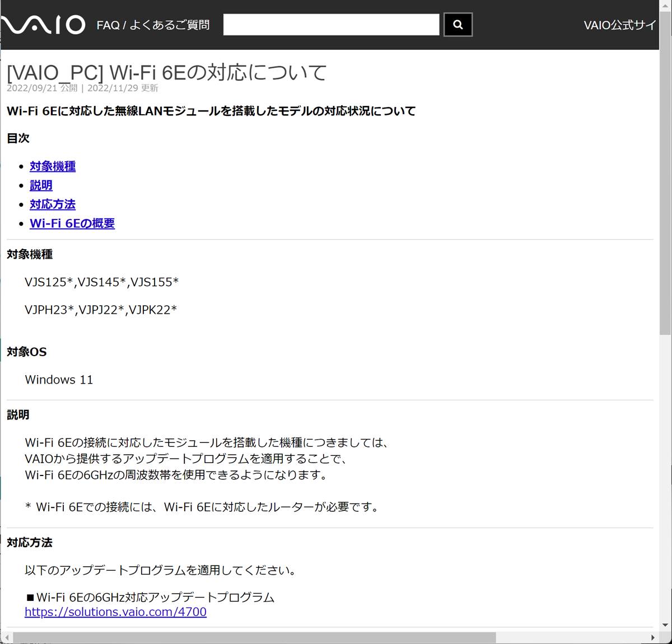Image resolution: width=672 pixels, height=644 pixels.
Task: Open the VAIO公式サイト link
Action: click(620, 25)
